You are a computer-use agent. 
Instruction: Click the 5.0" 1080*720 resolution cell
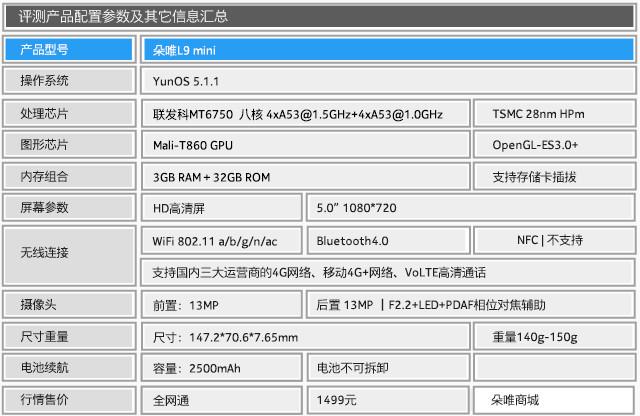(471, 208)
